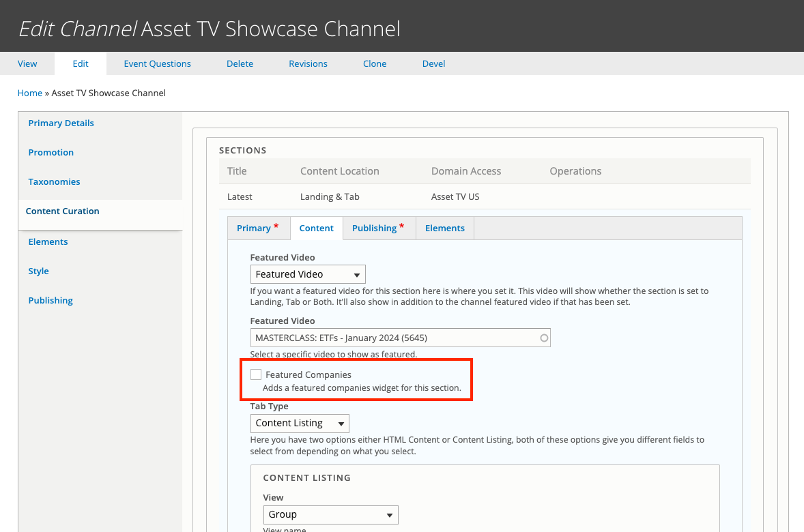804x532 pixels.
Task: Select Taxonomies in the sidebar
Action: tap(54, 181)
